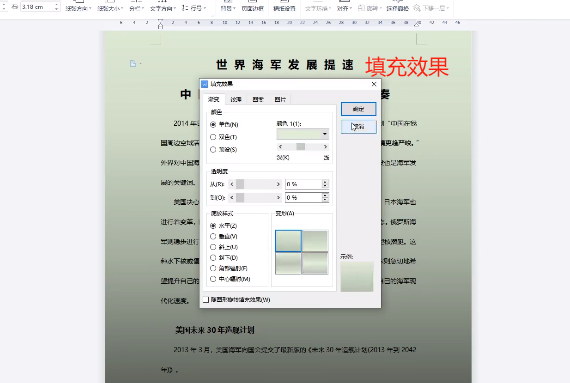
Task: Click the 取消 button
Action: click(x=358, y=127)
